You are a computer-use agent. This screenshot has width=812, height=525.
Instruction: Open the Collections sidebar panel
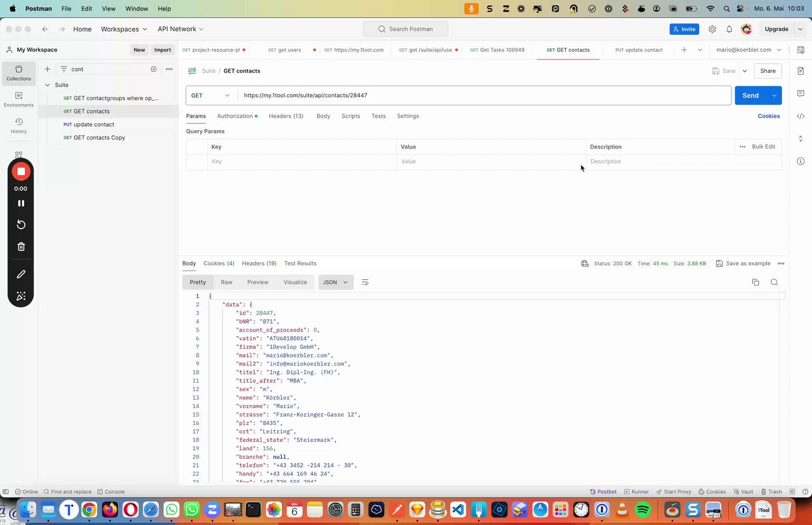(x=18, y=73)
